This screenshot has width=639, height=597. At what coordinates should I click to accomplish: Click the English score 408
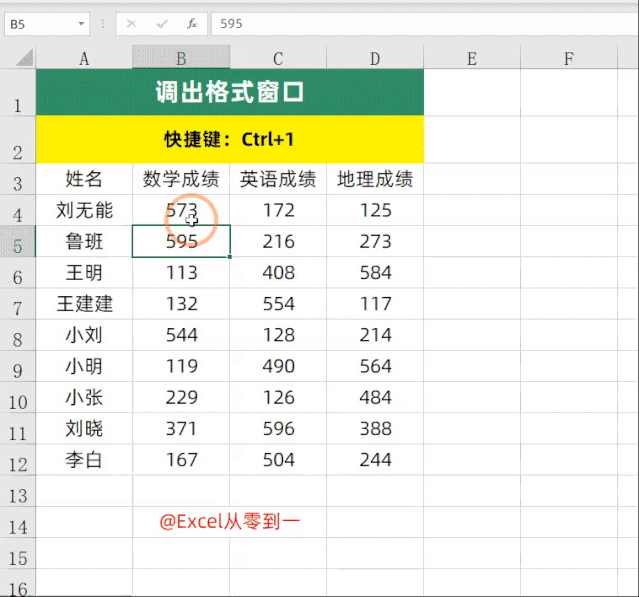pyautogui.click(x=278, y=273)
